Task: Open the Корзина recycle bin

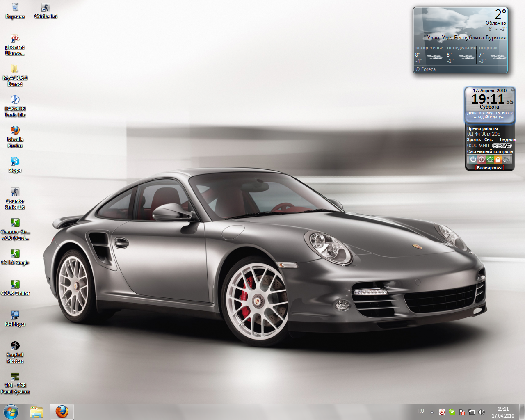Action: [x=15, y=8]
